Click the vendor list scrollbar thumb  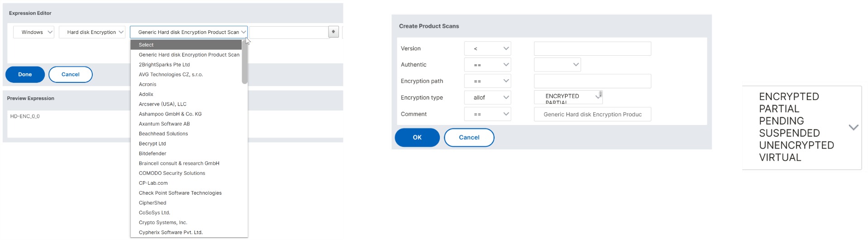click(245, 62)
